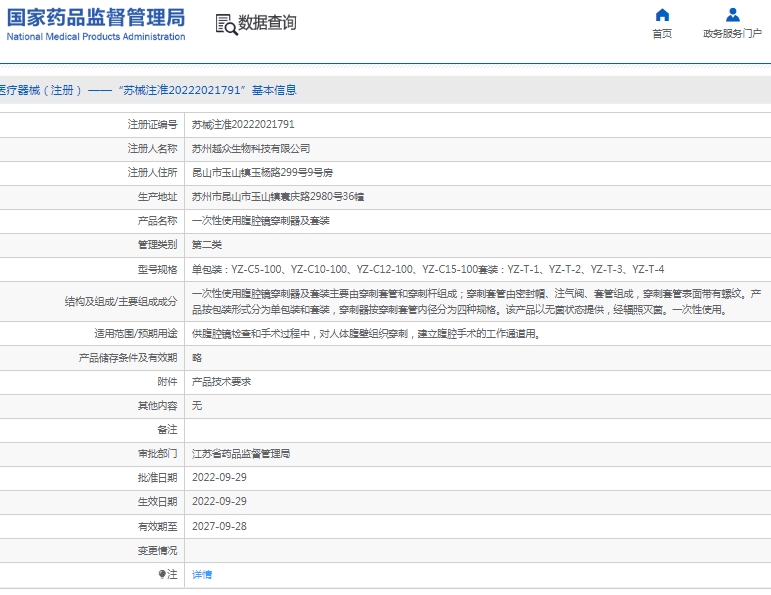Select the 批准日期 value 2022-09-29
This screenshot has width=771, height=595.
[219, 477]
